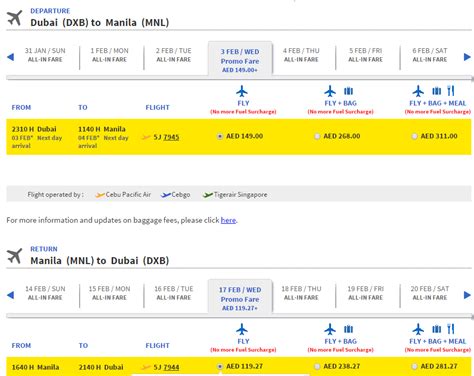474x376 pixels.
Task: Click return FLY + BAG + MEAL cutlery icon
Action: (451, 329)
